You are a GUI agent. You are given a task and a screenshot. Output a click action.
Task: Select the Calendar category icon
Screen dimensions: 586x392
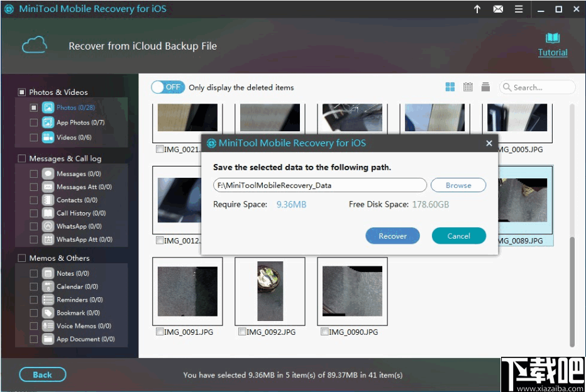[48, 286]
